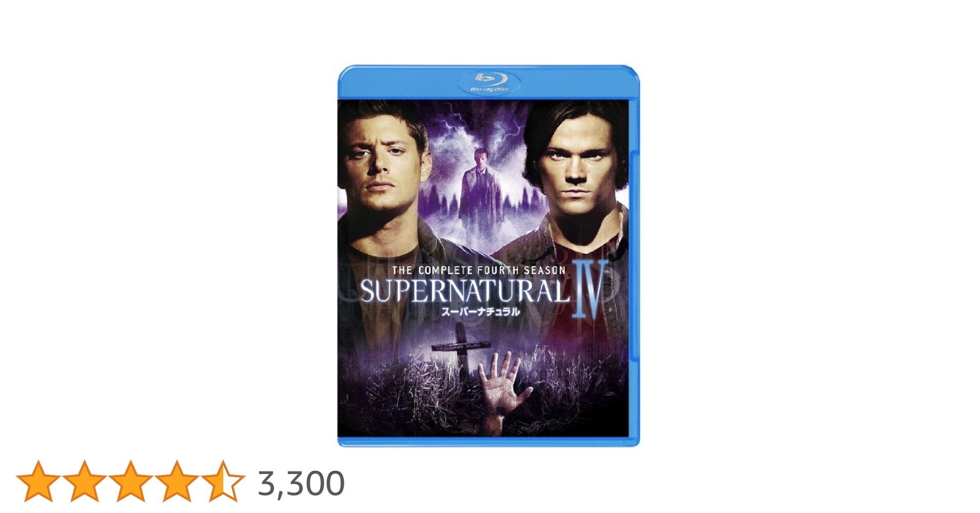
Task: Click the fourth filled rating star
Action: pyautogui.click(x=177, y=482)
